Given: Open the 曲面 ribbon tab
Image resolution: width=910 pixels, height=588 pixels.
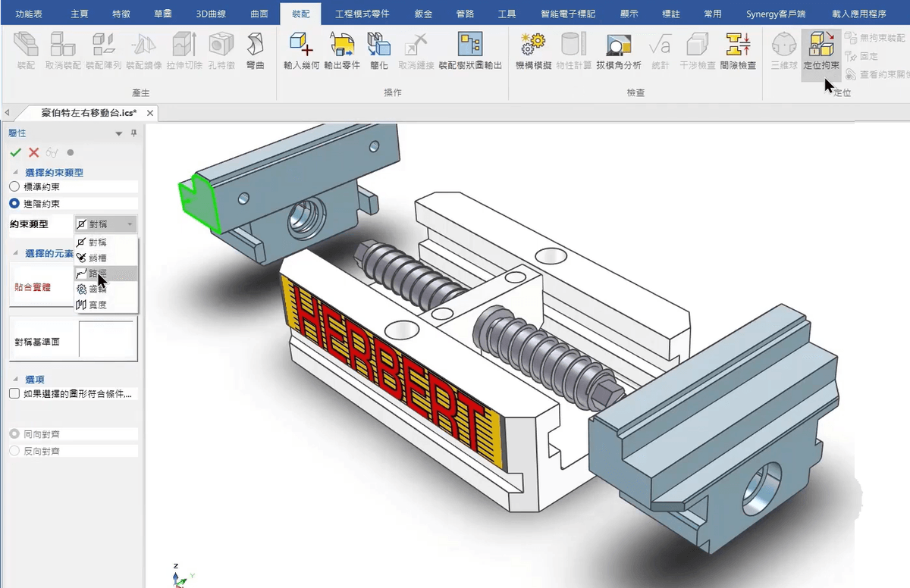Looking at the screenshot, I should point(259,14).
